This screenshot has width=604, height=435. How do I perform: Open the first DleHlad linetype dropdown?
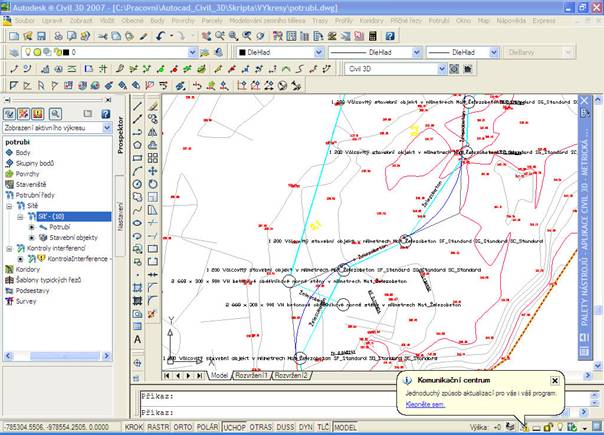pyautogui.click(x=416, y=52)
